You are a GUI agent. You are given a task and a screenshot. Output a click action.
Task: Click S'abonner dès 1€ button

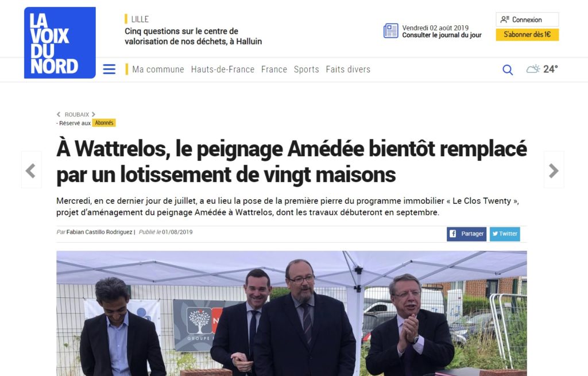[527, 34]
